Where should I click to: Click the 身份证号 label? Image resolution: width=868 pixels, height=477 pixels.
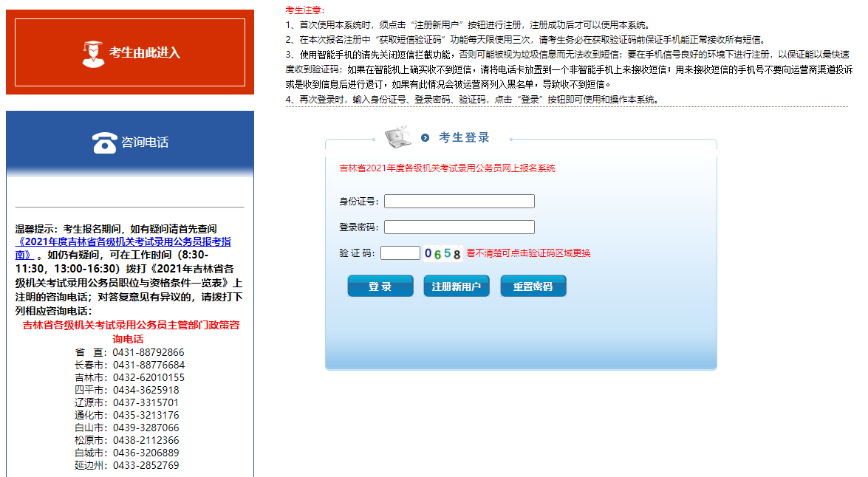click(359, 202)
